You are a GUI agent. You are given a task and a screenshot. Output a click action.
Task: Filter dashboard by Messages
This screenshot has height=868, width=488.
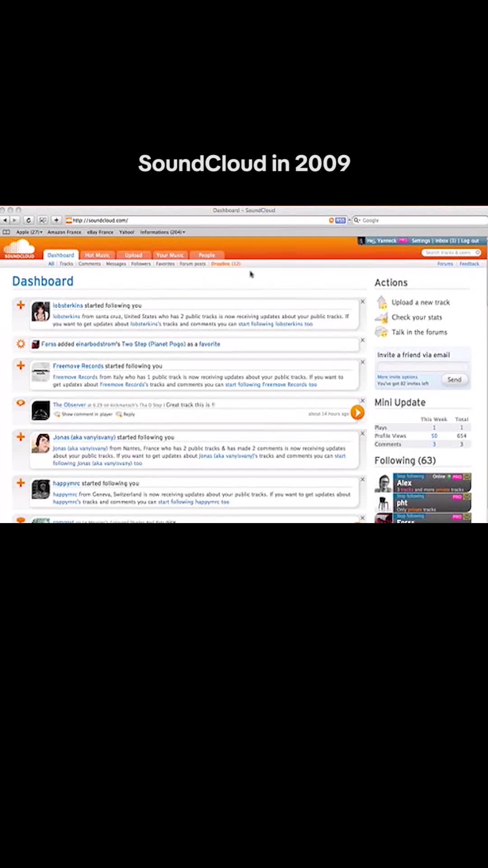116,264
